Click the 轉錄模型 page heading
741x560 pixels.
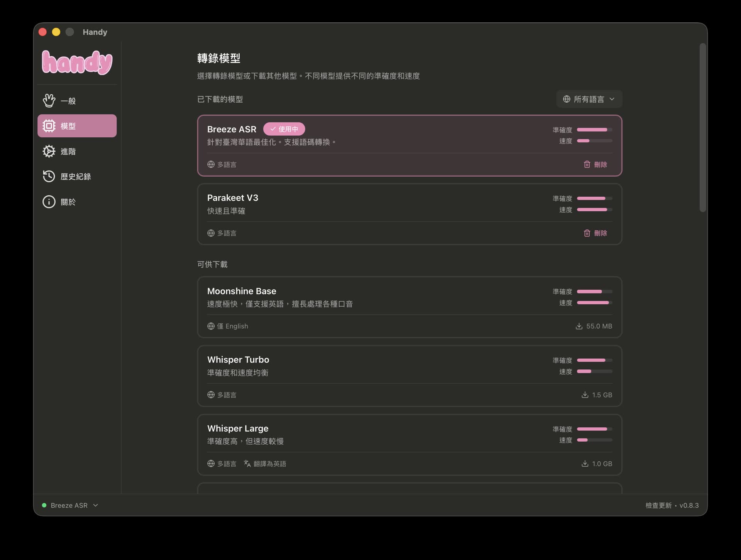pyautogui.click(x=219, y=58)
